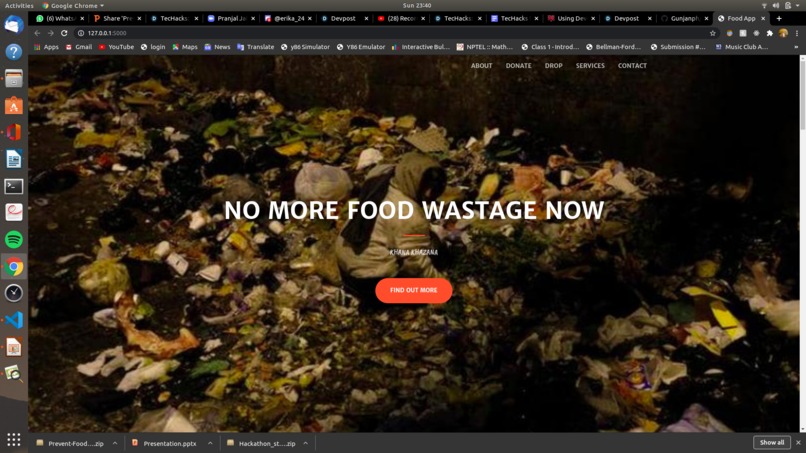Switch to the WhatsApp tab
The height and width of the screenshot is (453, 806).
tap(57, 19)
